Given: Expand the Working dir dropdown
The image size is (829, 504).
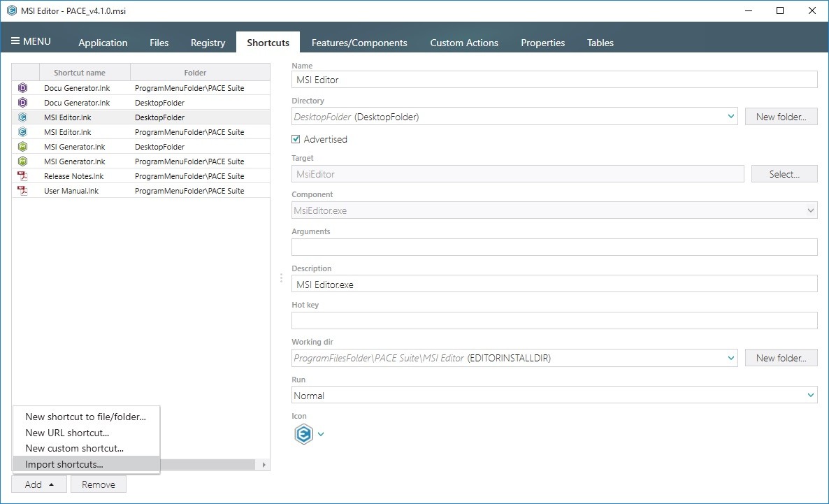Looking at the screenshot, I should click(x=730, y=358).
